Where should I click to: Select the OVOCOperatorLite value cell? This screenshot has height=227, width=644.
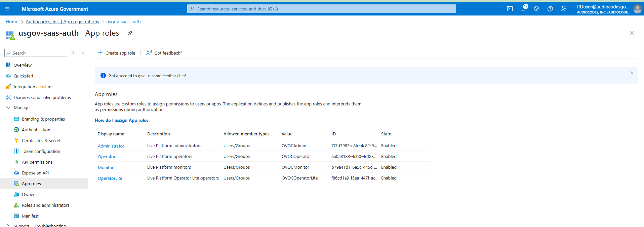[x=299, y=178]
